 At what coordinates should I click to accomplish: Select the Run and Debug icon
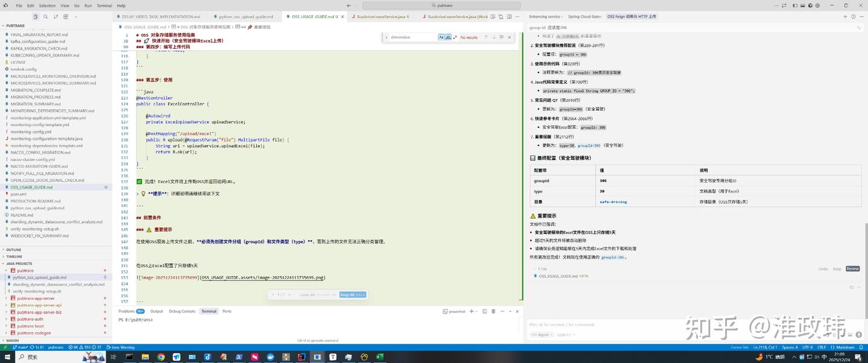coord(75,16)
